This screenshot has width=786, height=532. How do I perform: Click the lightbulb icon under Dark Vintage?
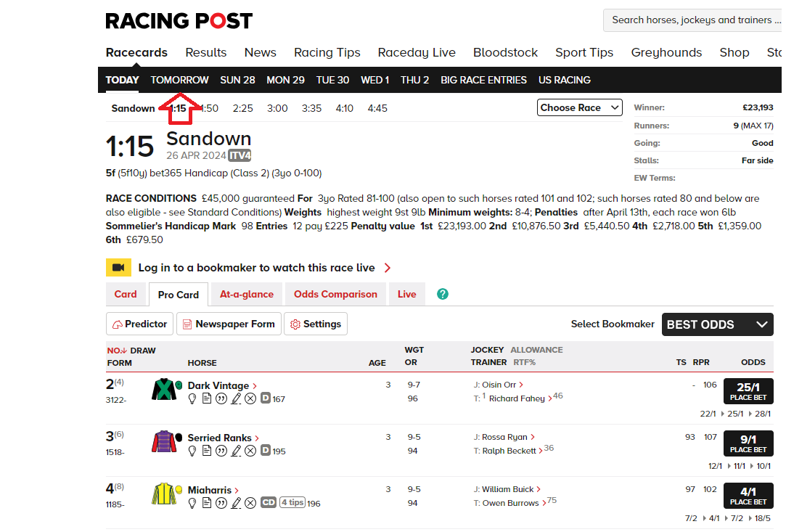[x=192, y=398]
